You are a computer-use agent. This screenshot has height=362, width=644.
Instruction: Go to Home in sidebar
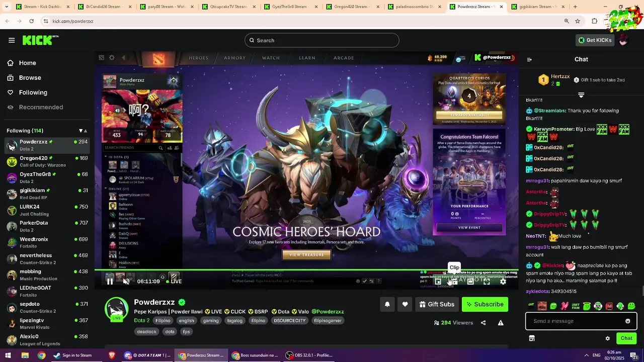(x=27, y=63)
